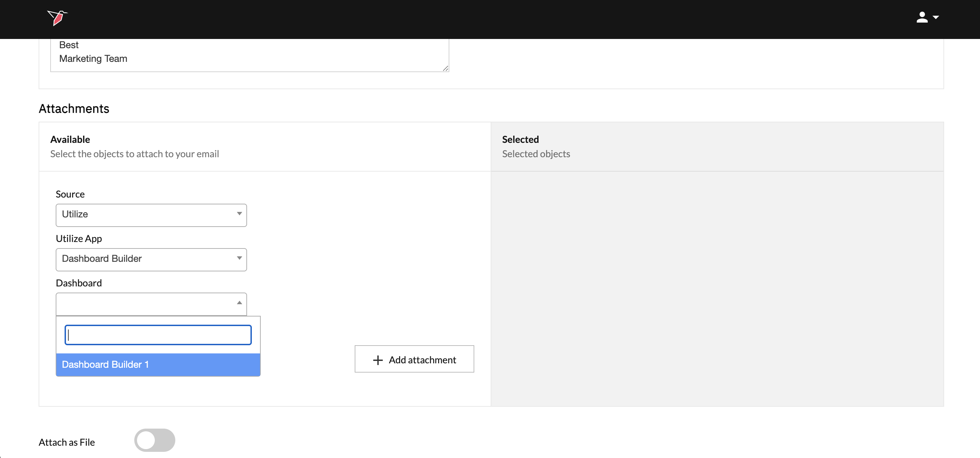
Task: Click the caret beside the user icon
Action: tap(936, 17)
